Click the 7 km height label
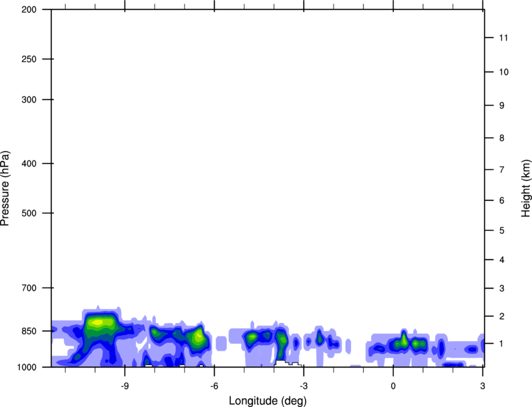The width and height of the screenshot is (532, 407). [x=502, y=170]
